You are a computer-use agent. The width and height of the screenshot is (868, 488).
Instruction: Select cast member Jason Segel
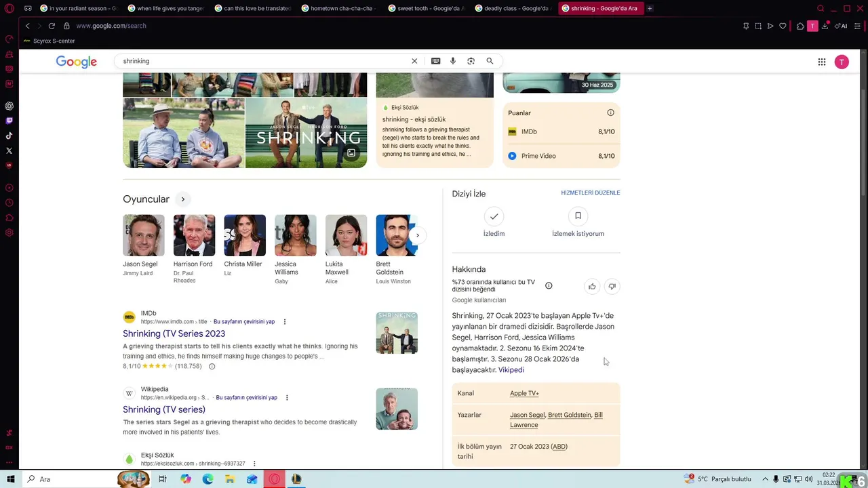143,245
